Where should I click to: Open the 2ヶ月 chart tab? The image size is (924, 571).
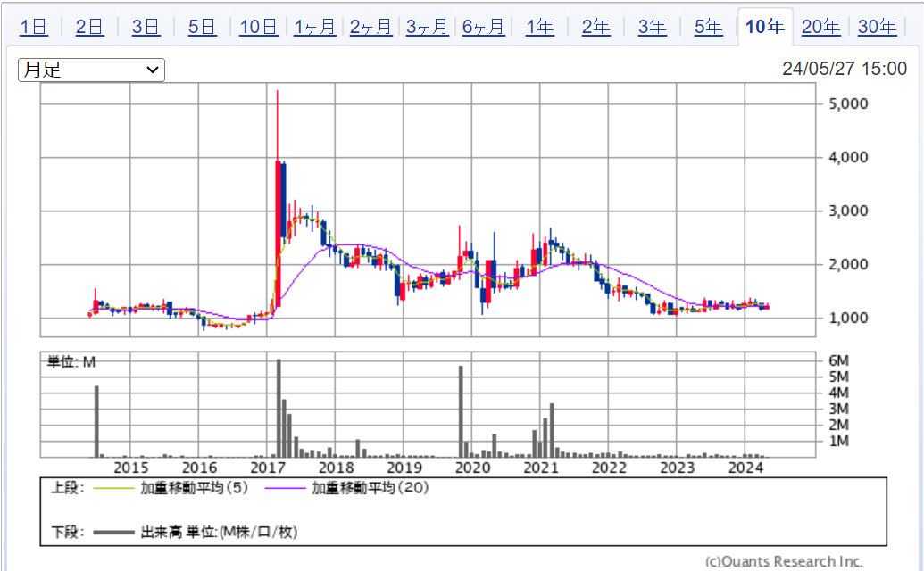[x=371, y=27]
